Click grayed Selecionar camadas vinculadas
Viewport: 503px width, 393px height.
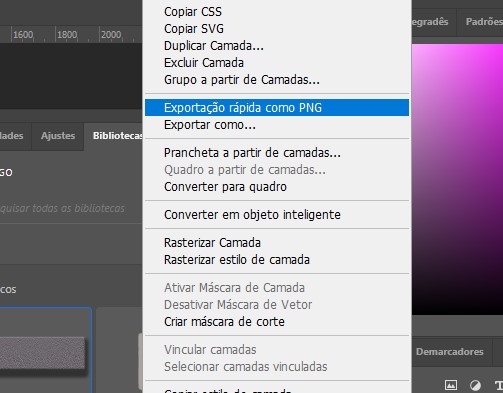[x=277, y=367]
